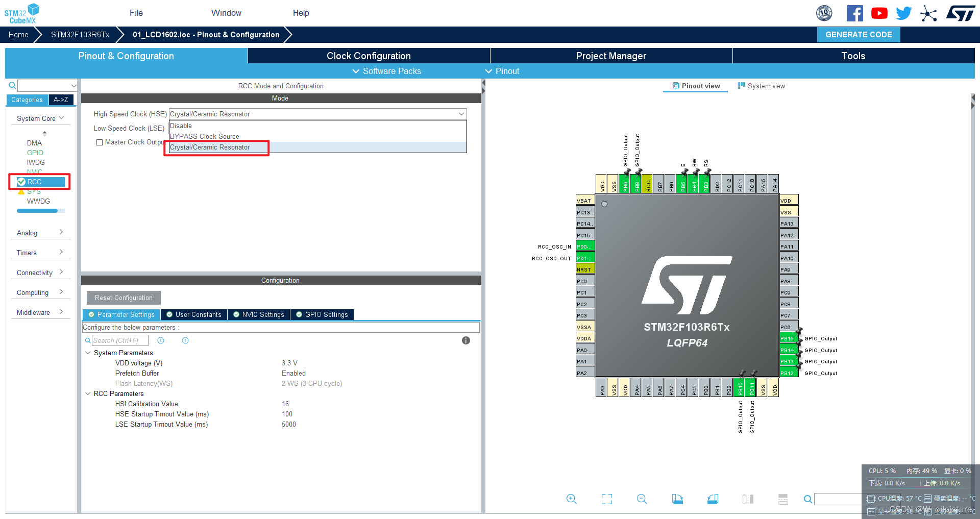Rotate the chip view counter-clockwise

click(x=713, y=499)
